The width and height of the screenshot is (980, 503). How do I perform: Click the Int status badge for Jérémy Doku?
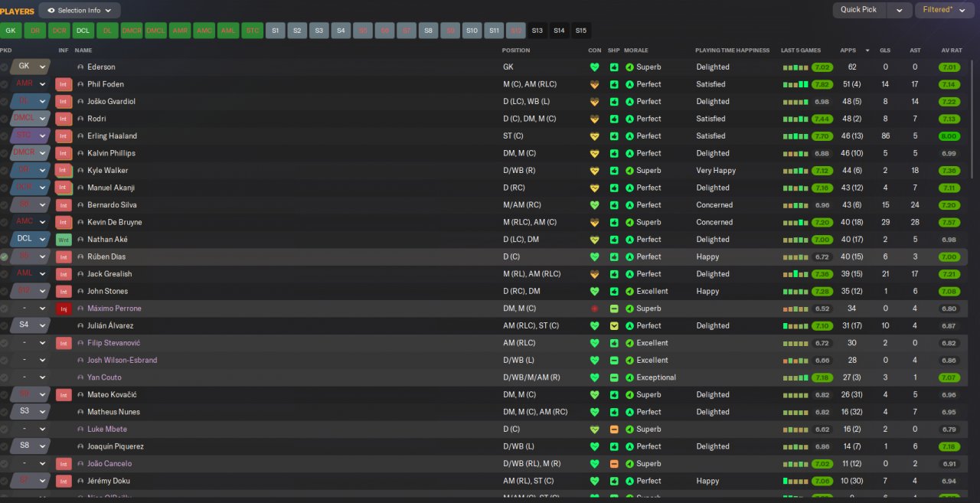[64, 481]
